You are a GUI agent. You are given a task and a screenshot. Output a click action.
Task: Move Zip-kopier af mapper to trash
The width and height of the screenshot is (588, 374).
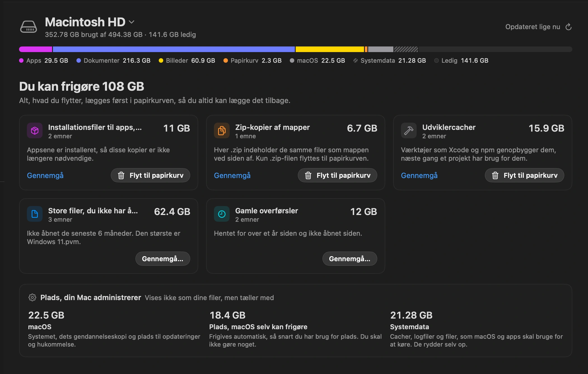tap(337, 175)
